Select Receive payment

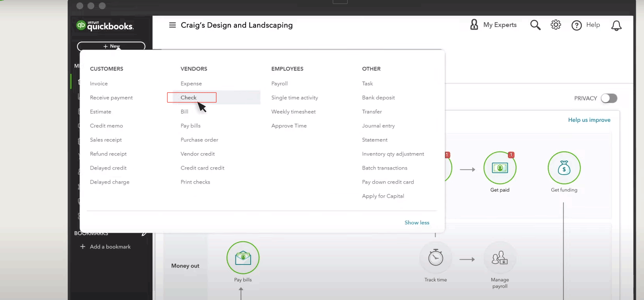[111, 98]
